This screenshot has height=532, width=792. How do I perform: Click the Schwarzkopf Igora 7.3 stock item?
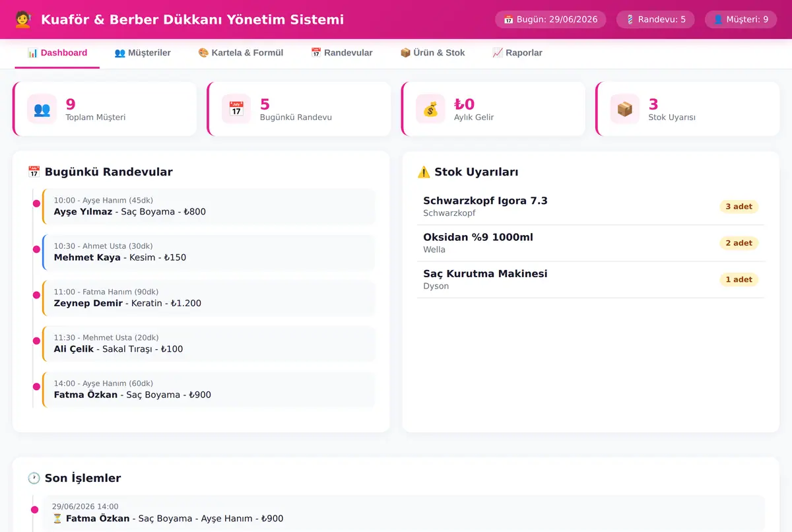(591, 207)
